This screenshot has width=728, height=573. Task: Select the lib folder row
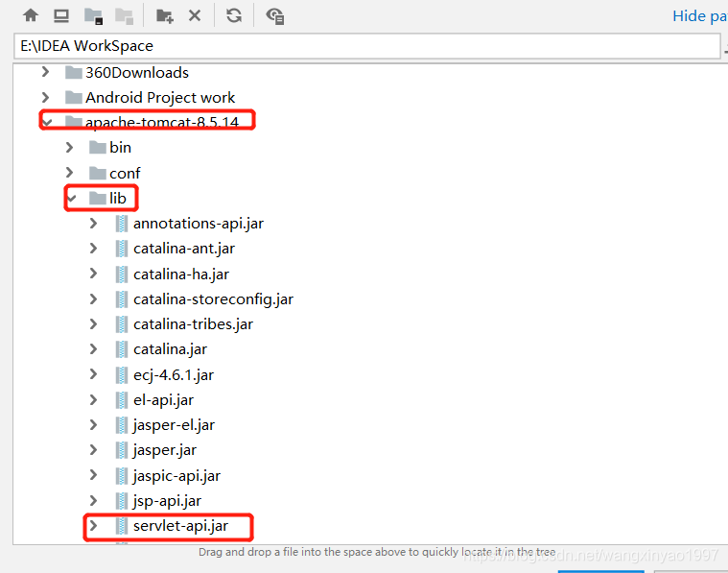117,199
